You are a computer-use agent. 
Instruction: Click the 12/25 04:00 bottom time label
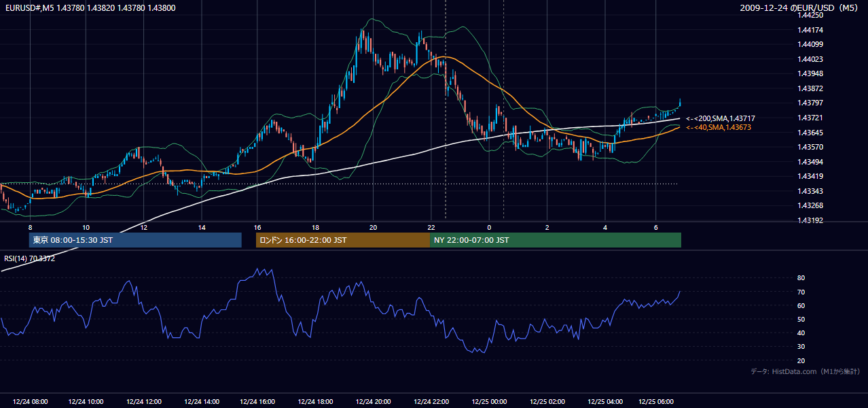[605, 402]
